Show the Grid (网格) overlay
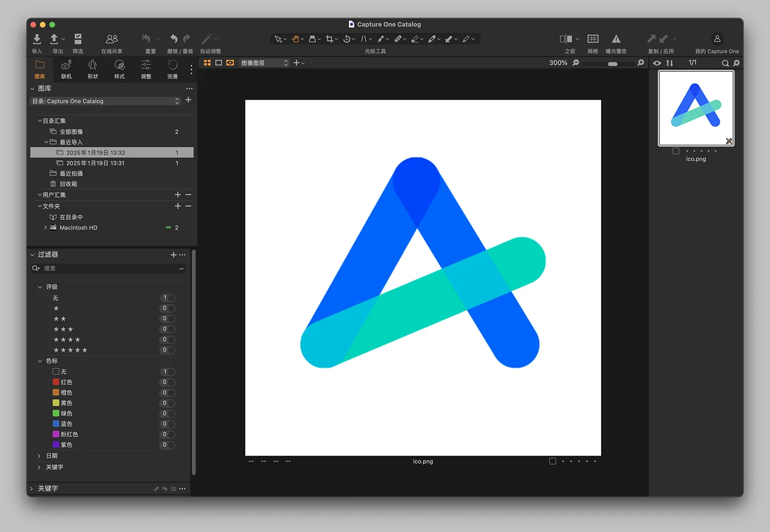 (x=593, y=39)
